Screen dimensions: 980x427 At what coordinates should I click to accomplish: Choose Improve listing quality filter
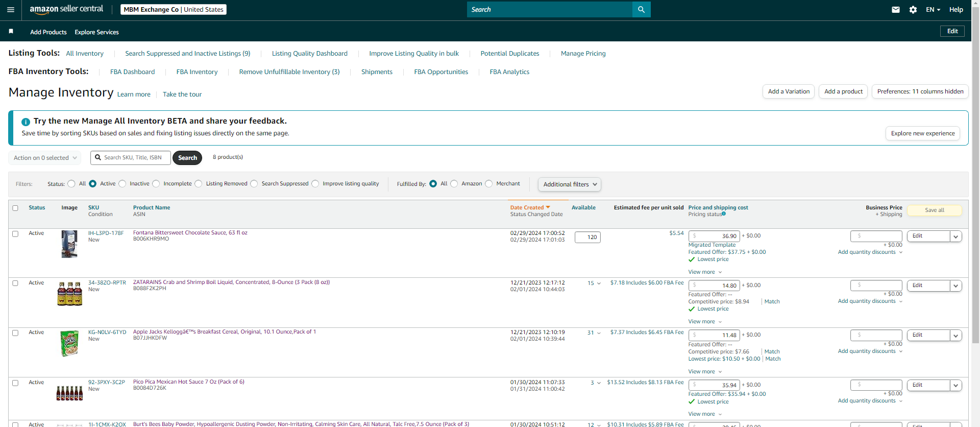click(315, 184)
